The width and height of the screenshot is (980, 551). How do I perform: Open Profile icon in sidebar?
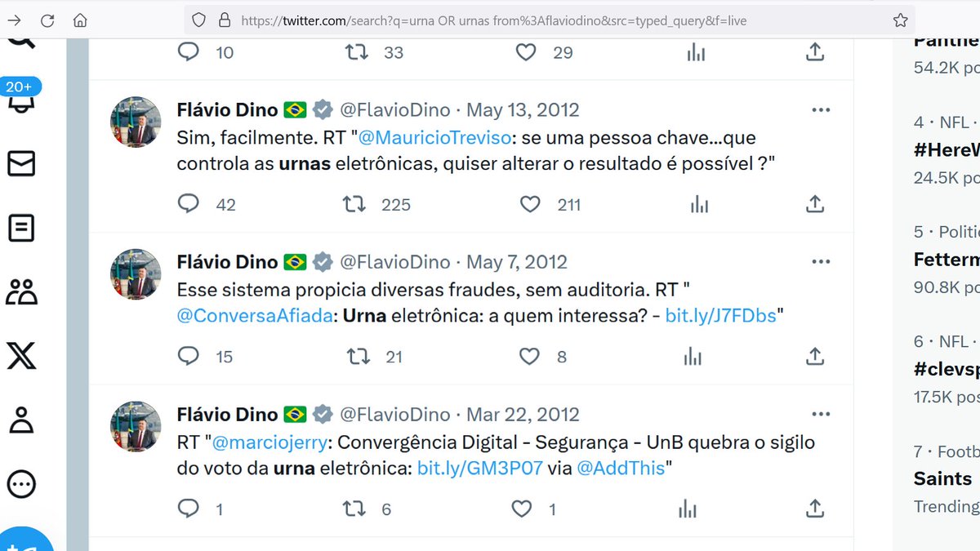pos(21,420)
